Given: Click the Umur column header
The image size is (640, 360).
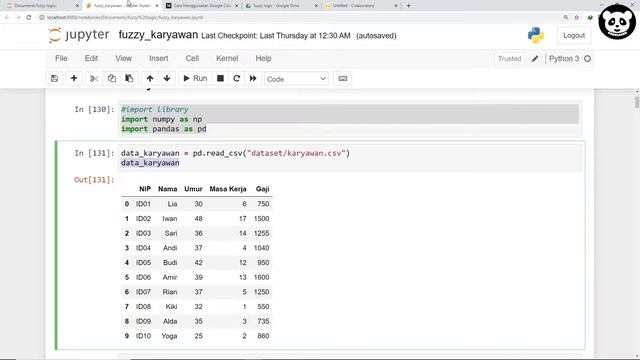Looking at the screenshot, I should point(193,189).
